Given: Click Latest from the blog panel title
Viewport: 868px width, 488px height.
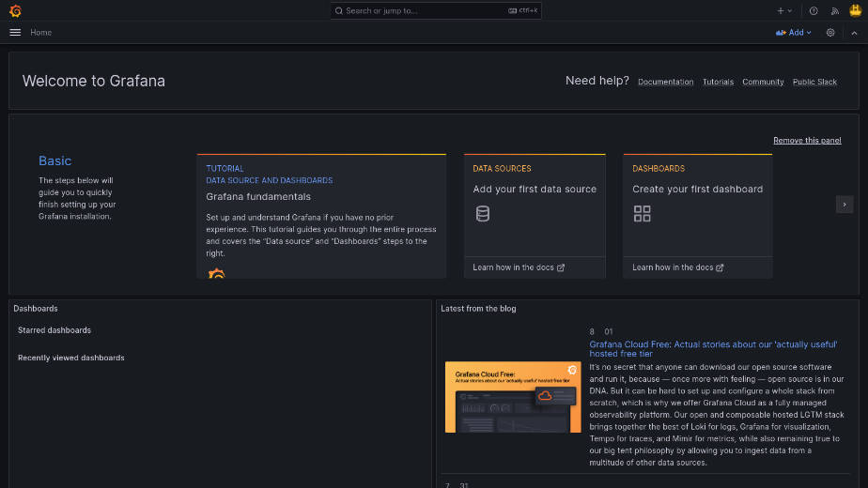Looking at the screenshot, I should click(478, 309).
